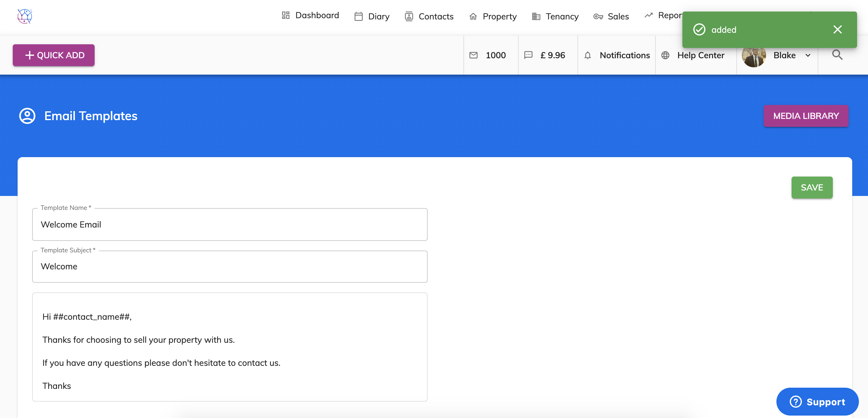The image size is (868, 418).
Task: Click the search magnifier icon
Action: [x=837, y=55]
